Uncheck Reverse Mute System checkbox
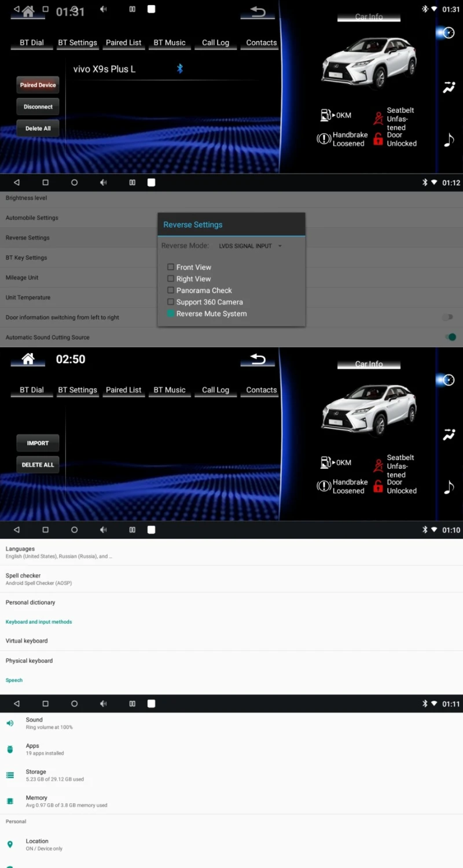The image size is (463, 868). (x=171, y=314)
